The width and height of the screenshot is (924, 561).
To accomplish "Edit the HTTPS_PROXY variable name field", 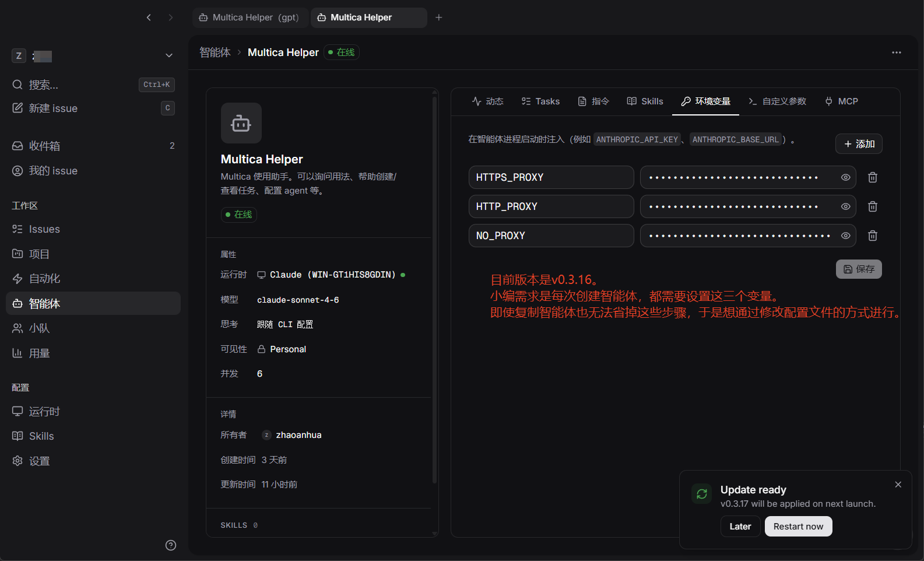I will coord(551,177).
